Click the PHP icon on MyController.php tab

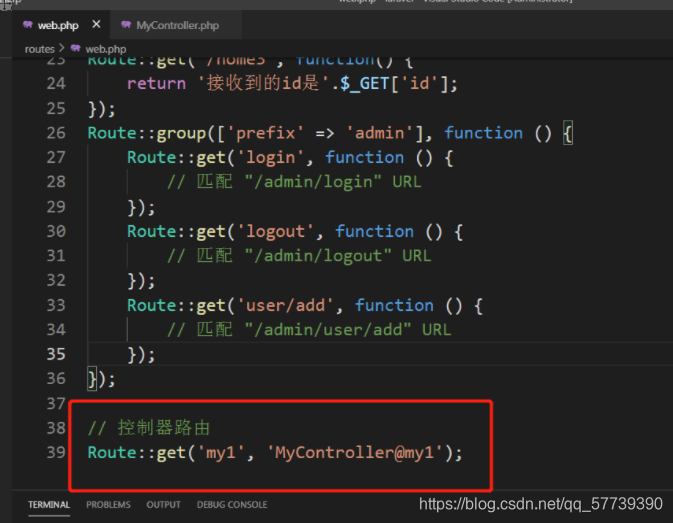pos(126,24)
